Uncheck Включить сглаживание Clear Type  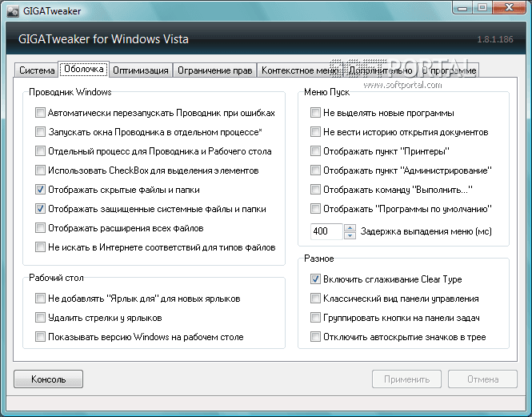315,279
